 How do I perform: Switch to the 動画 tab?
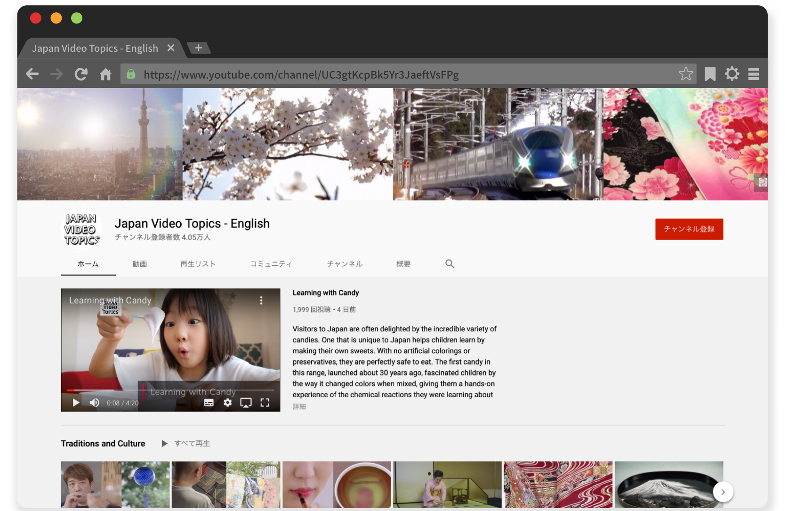[x=140, y=264]
